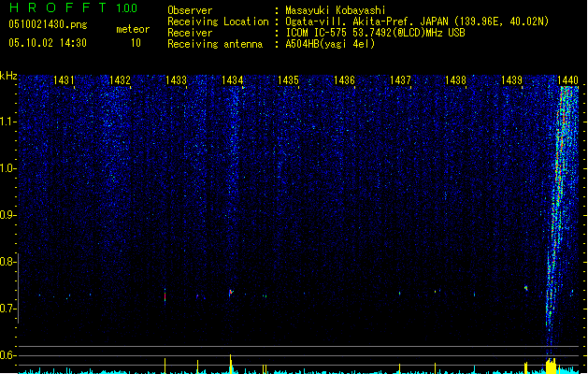Click the 1439 time axis marker

tap(511, 80)
